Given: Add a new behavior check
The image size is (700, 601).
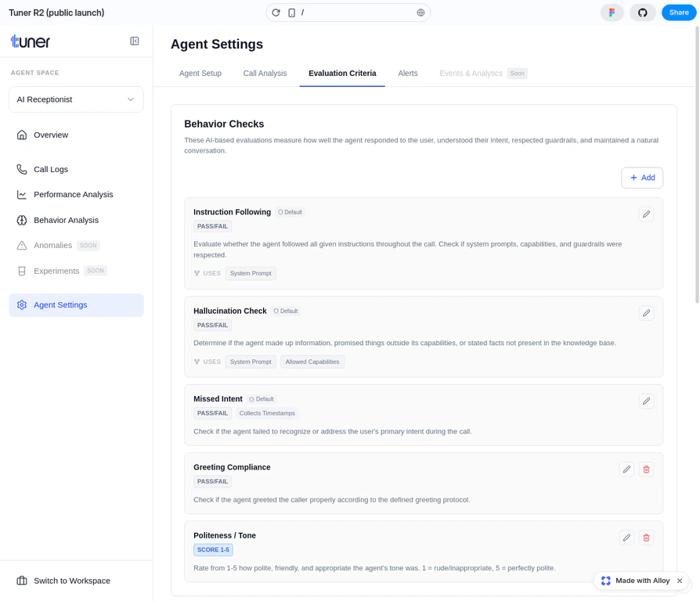Looking at the screenshot, I should (642, 178).
